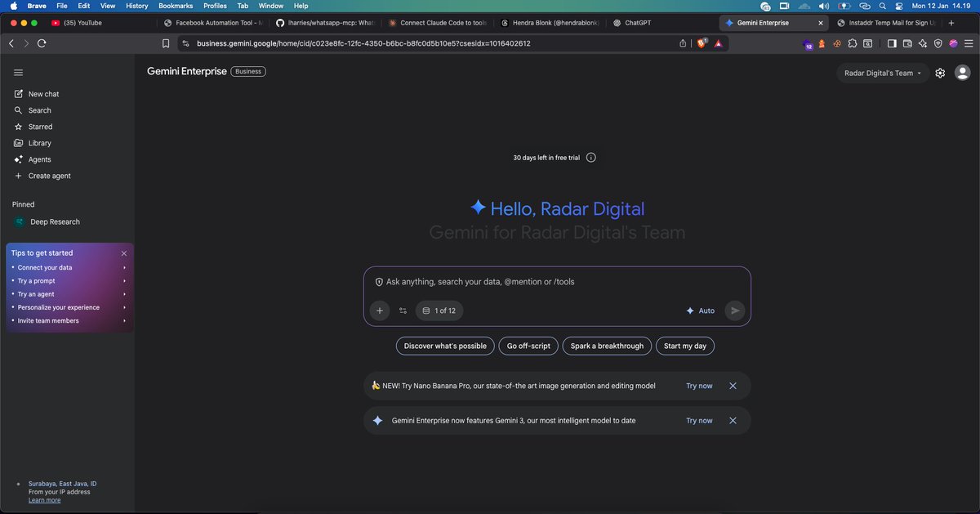Viewport: 980px width, 514px height.
Task: Open macOS Control Center icon
Action: click(x=898, y=6)
